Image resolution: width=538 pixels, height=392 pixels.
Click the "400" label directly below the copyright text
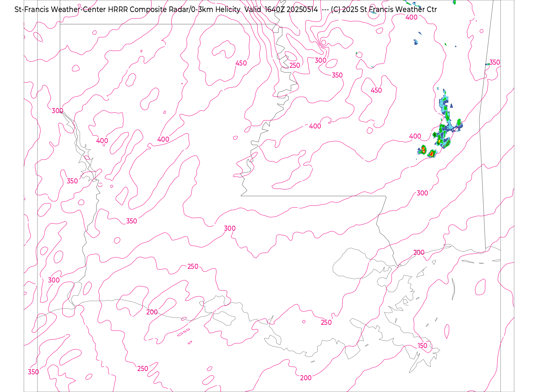click(411, 17)
